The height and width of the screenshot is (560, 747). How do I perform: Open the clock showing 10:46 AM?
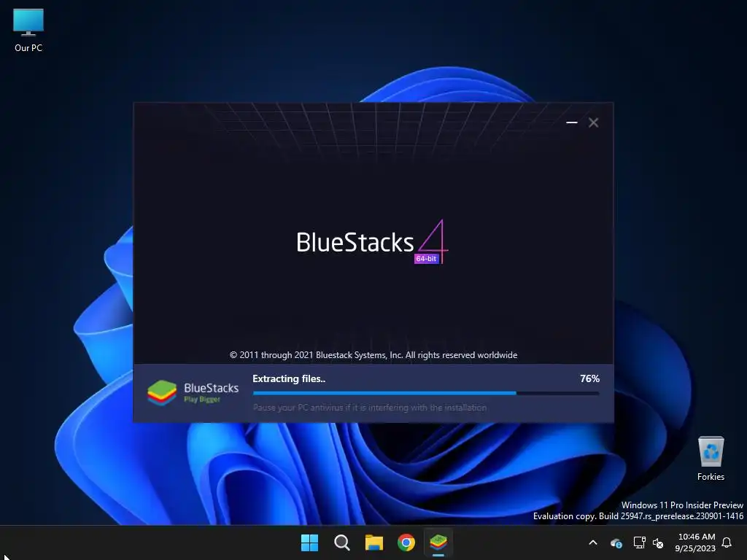point(695,542)
